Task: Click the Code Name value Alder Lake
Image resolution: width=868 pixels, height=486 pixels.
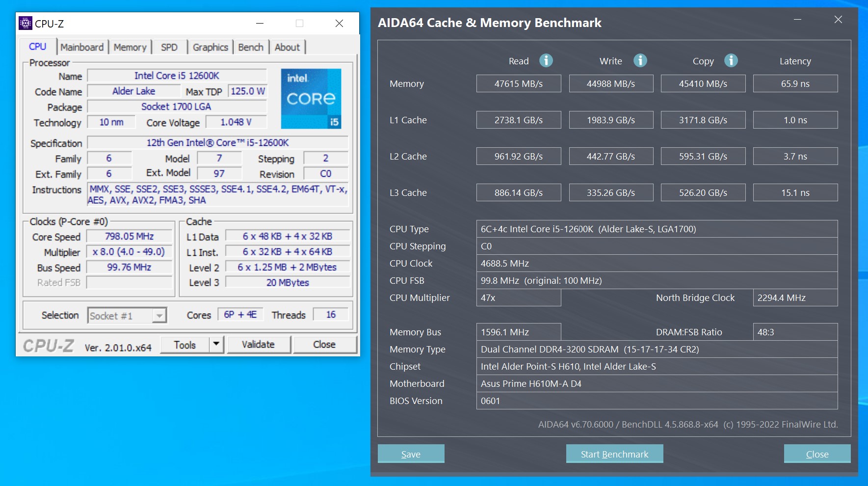Action: (133, 91)
